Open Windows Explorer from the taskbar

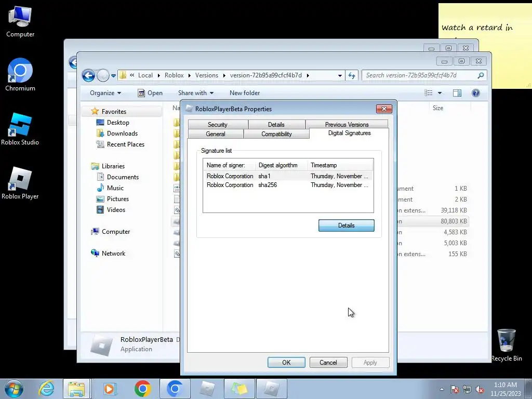click(76, 389)
